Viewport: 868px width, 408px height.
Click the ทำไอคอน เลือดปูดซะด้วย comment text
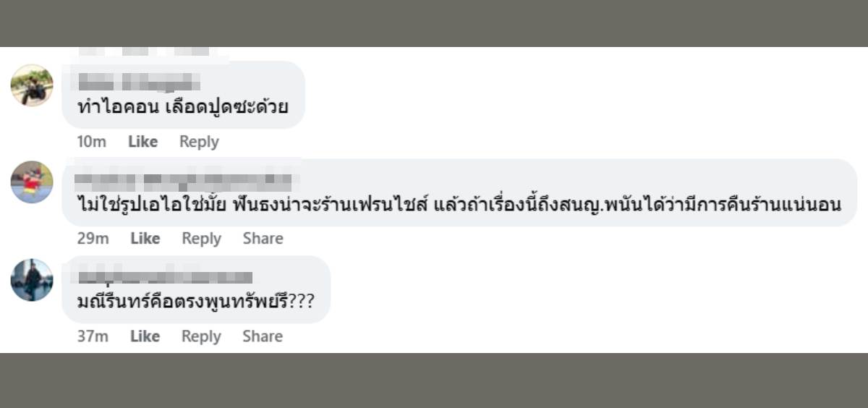click(x=182, y=107)
